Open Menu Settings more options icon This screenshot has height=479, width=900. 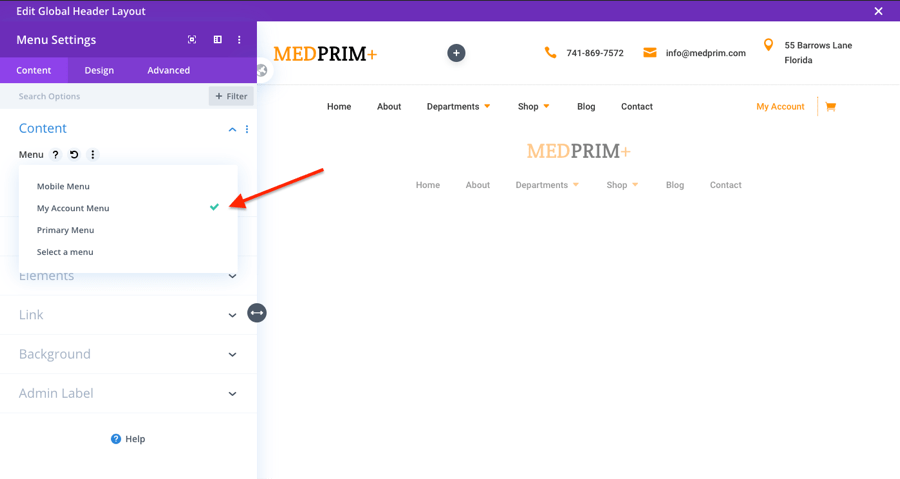[x=239, y=40]
